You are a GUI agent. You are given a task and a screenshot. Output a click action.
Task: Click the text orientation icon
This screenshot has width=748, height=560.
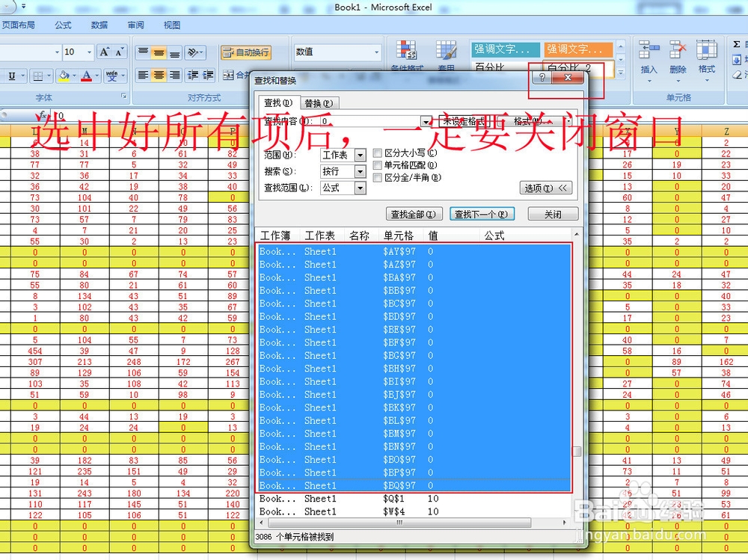click(193, 52)
